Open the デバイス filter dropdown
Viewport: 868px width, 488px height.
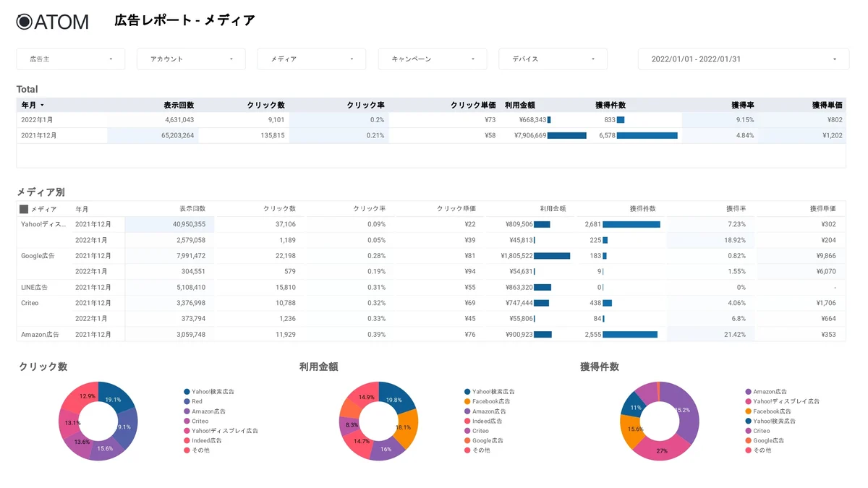[553, 59]
